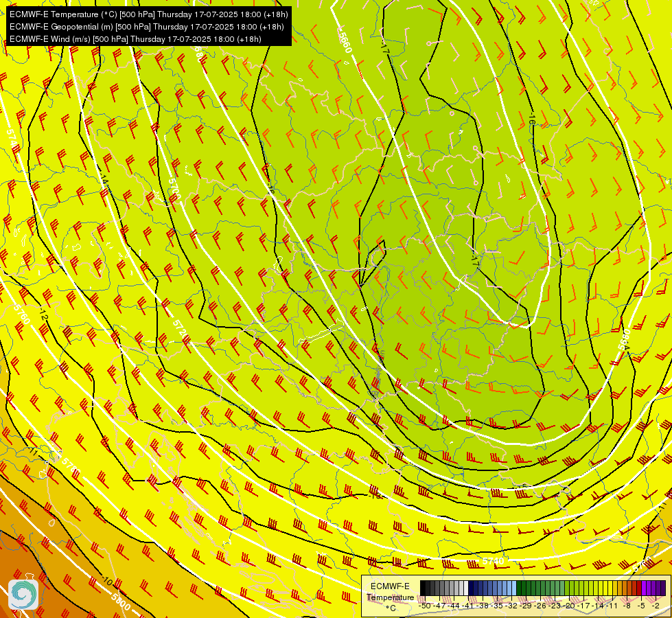Click the 5800 geopotential contour label
Image resolution: width=672 pixels, height=618 pixels.
120,602
